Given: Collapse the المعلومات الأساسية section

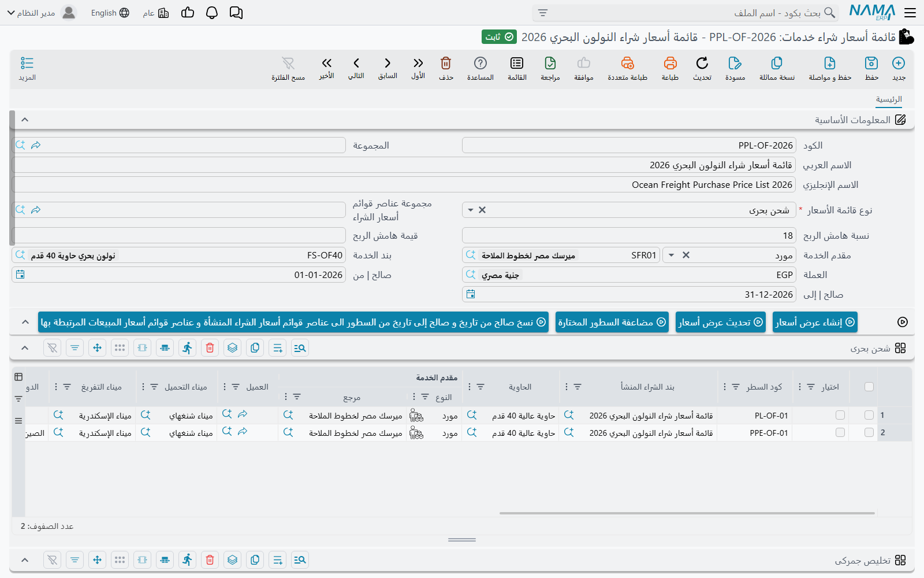Looking at the screenshot, I should (25, 120).
